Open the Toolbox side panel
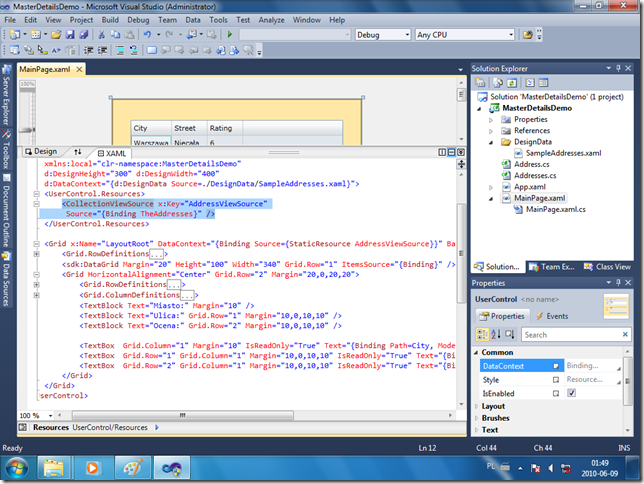Viewport: 644px width, 484px height. pyautogui.click(x=6, y=150)
